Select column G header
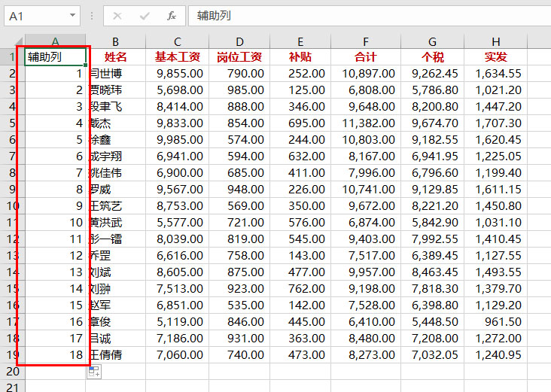The width and height of the screenshot is (551, 392). tap(433, 41)
